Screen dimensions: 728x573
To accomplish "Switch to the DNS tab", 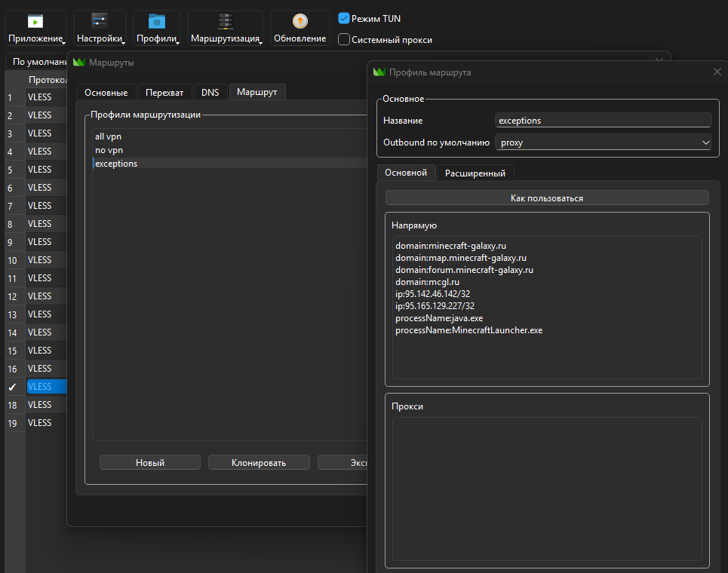I will click(x=210, y=92).
